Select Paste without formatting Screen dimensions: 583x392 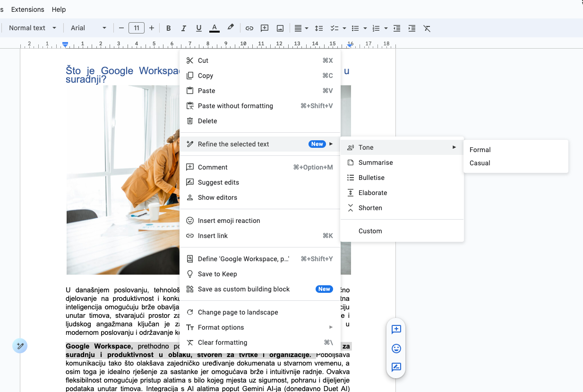260,106
